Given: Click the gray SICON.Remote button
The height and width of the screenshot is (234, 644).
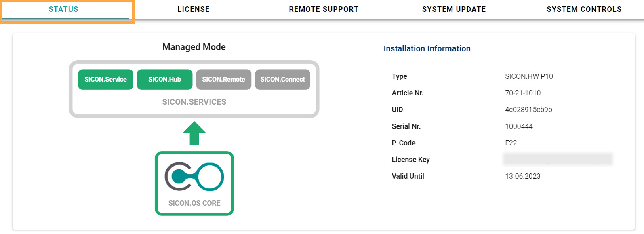Looking at the screenshot, I should coord(223,79).
